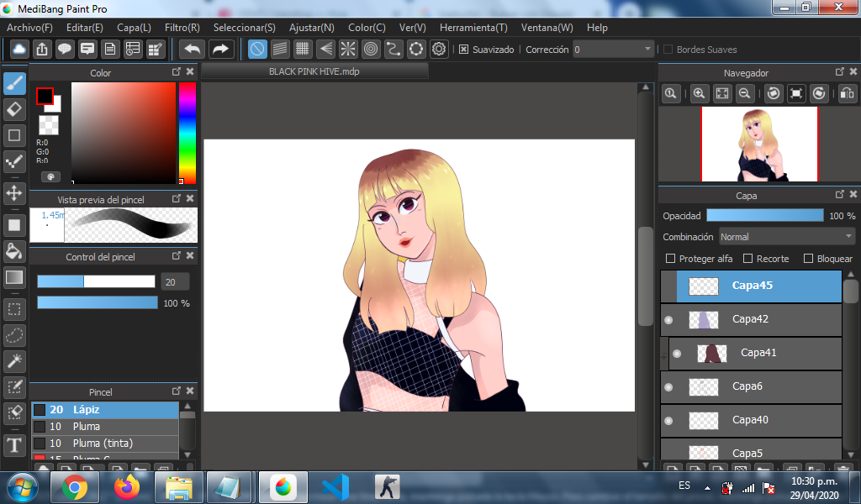
Task: Open Visual Studio Code from the taskbar
Action: click(x=335, y=487)
